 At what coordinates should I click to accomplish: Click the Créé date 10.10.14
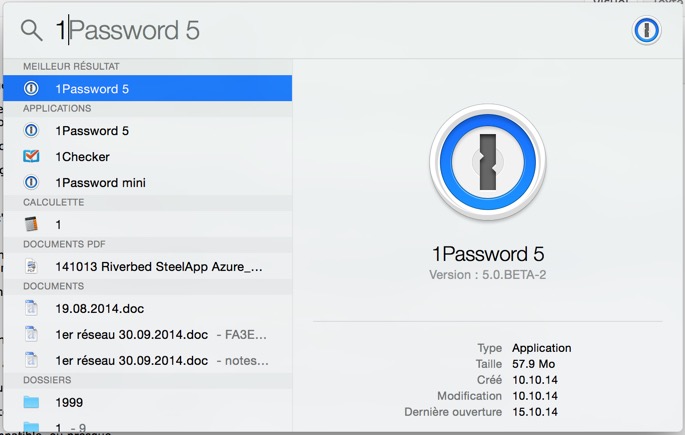pos(535,380)
